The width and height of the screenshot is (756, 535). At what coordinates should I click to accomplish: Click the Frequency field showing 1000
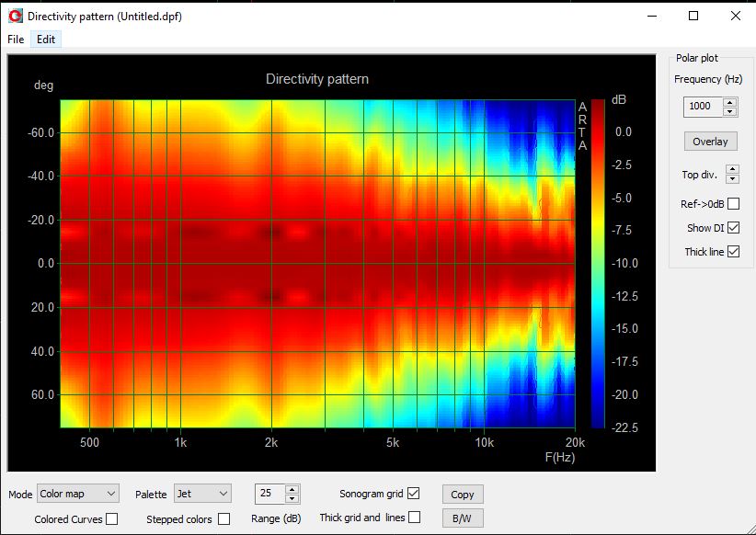click(703, 107)
